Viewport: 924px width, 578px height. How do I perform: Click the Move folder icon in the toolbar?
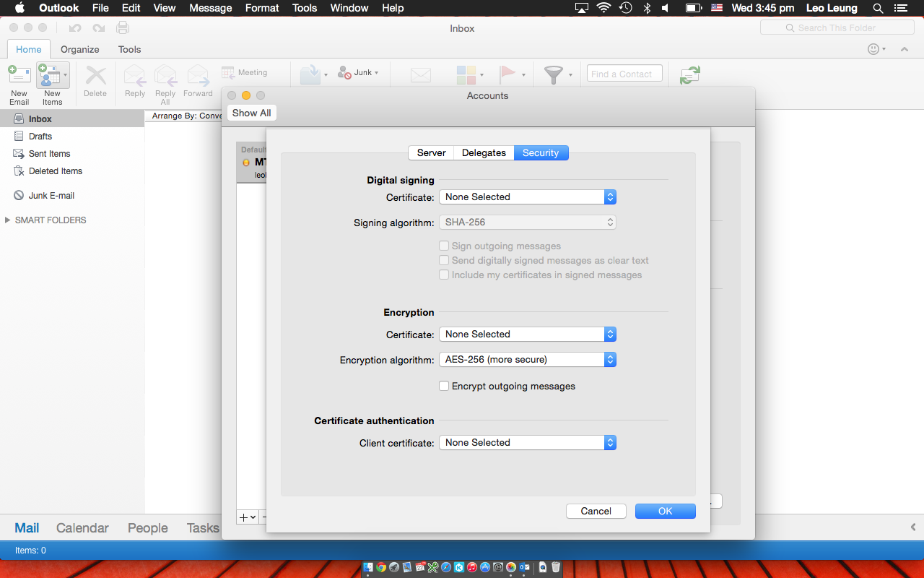coord(310,74)
